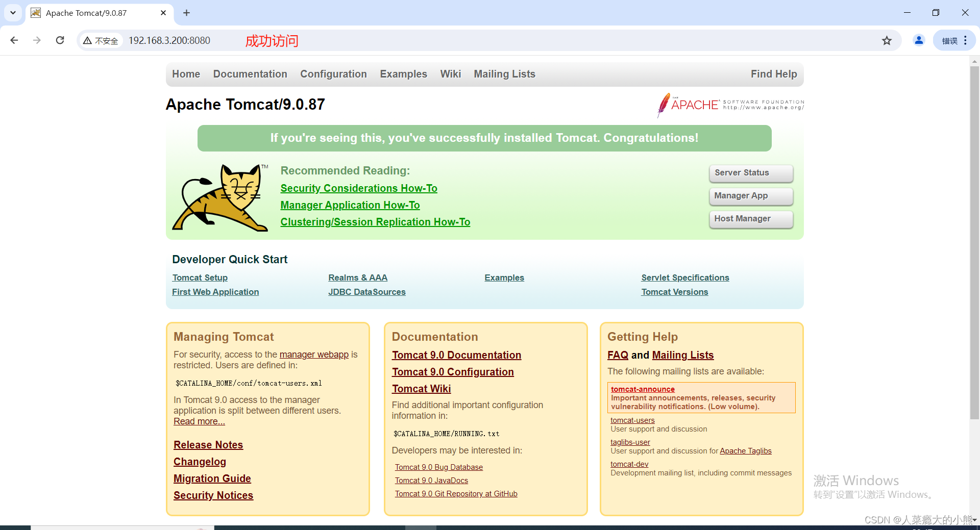Viewport: 980px width, 530px height.
Task: Bookmark this page using the star icon
Action: pos(887,40)
